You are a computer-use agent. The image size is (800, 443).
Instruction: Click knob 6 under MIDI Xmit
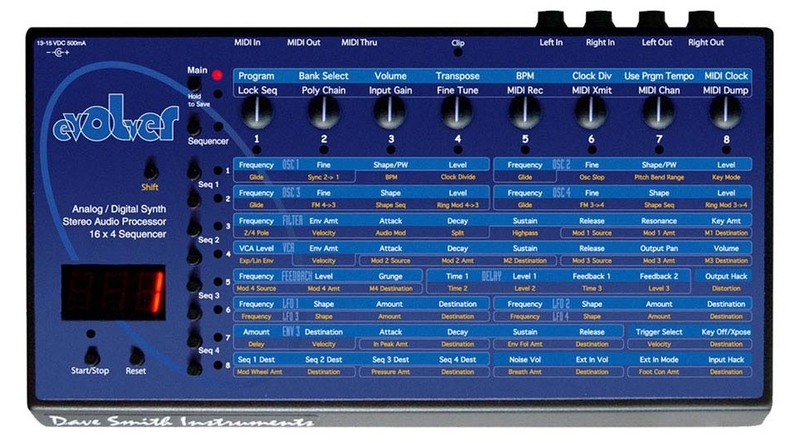tap(591, 111)
